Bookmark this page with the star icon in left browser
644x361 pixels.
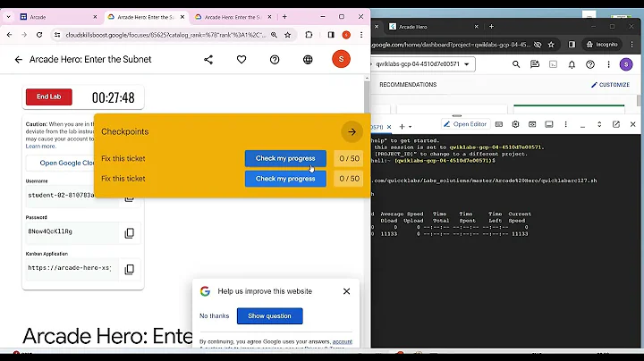(x=287, y=35)
